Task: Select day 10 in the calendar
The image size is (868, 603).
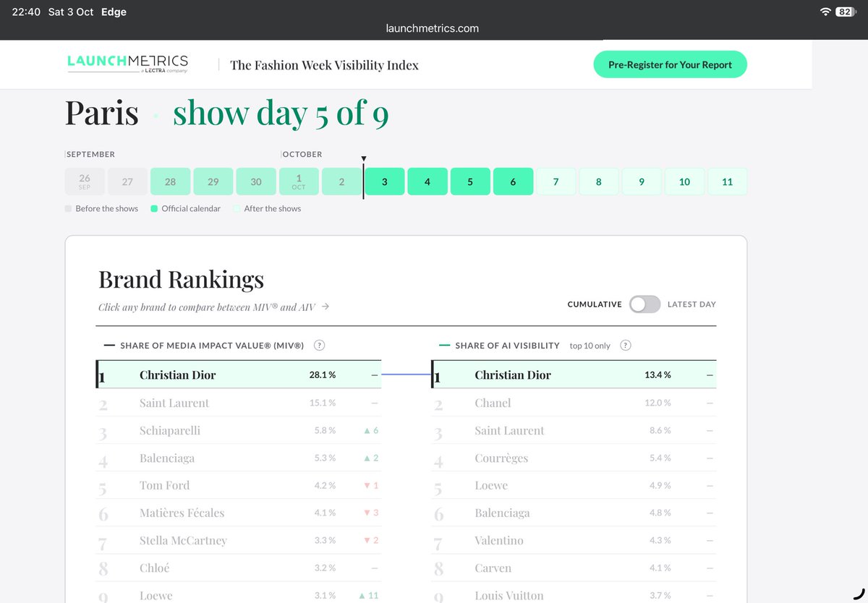Action: 684,181
